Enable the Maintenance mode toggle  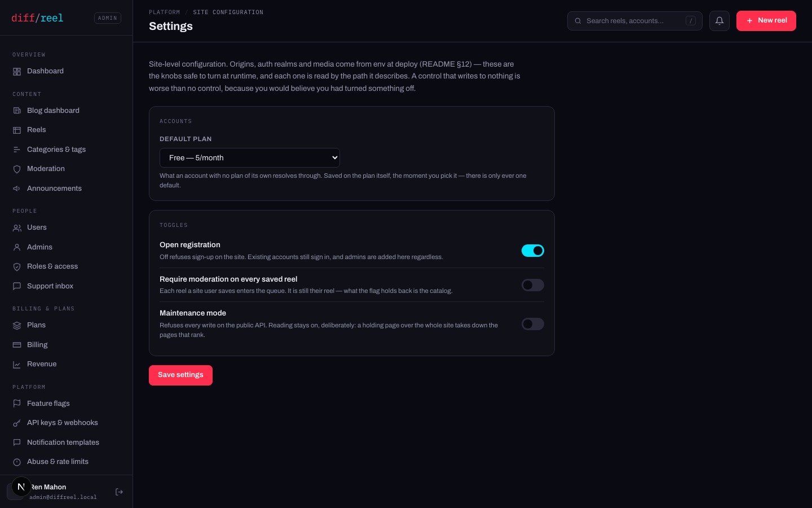point(533,324)
